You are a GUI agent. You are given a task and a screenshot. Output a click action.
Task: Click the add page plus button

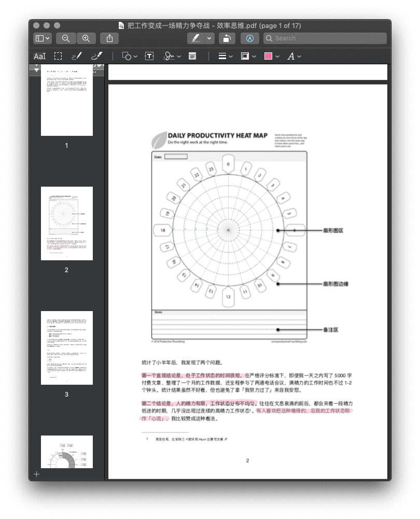click(36, 474)
